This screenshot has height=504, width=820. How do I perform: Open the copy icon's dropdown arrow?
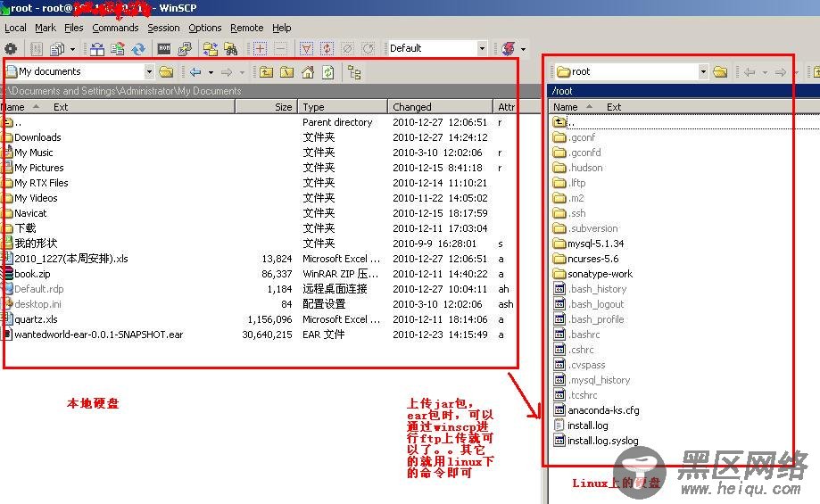[72, 50]
